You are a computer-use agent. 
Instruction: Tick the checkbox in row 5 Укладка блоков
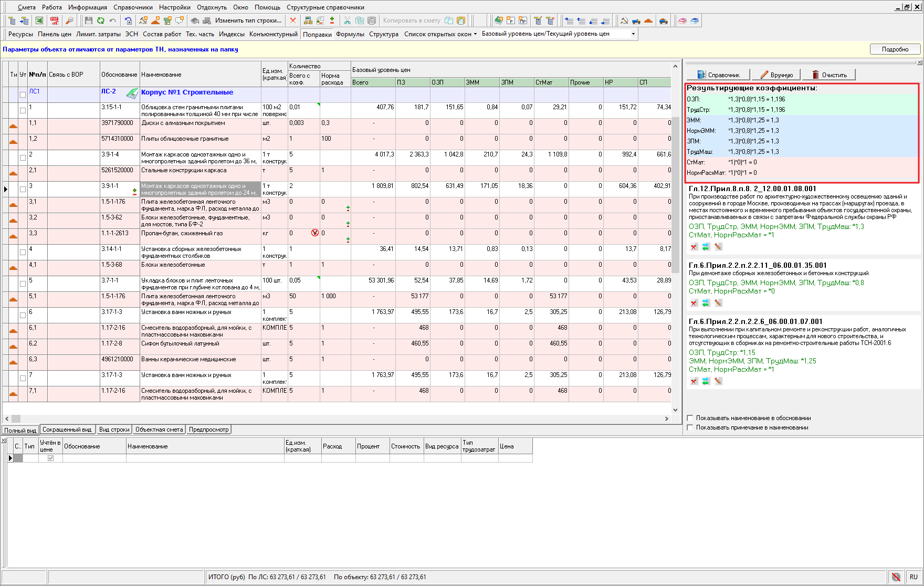click(23, 284)
